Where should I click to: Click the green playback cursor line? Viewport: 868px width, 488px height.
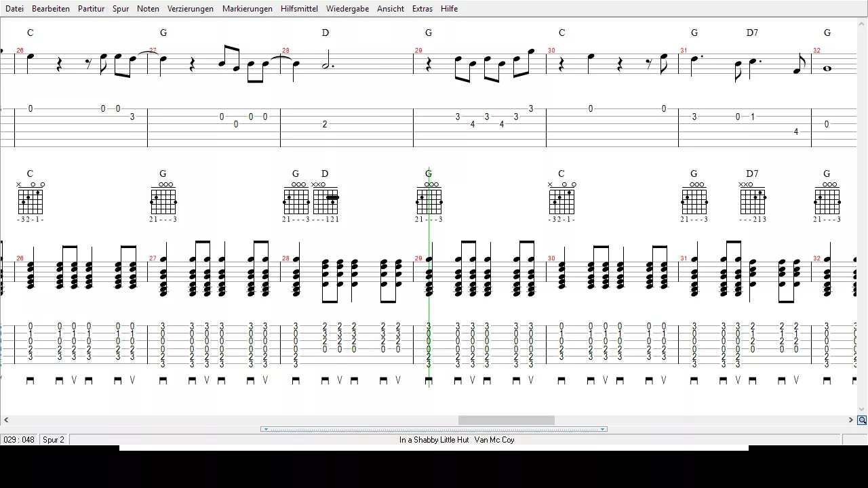[x=429, y=278]
